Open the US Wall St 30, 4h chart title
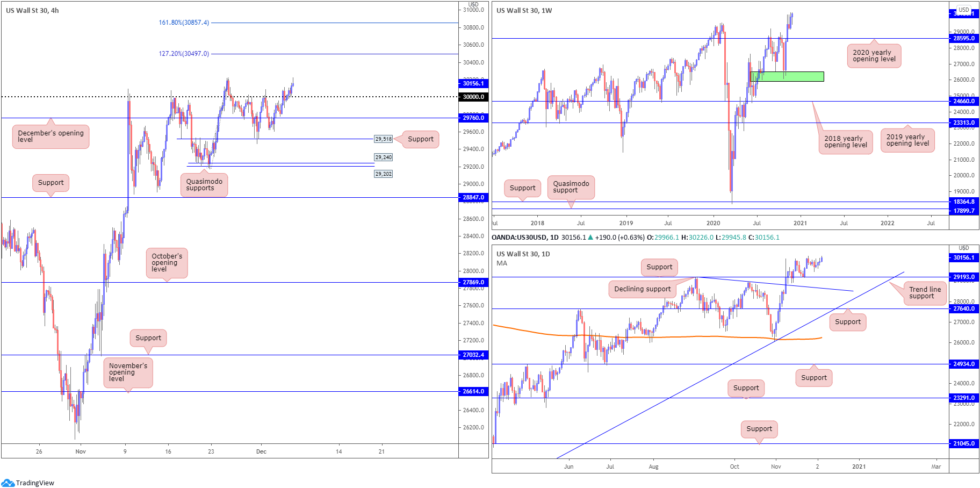980x488 pixels. [x=32, y=10]
